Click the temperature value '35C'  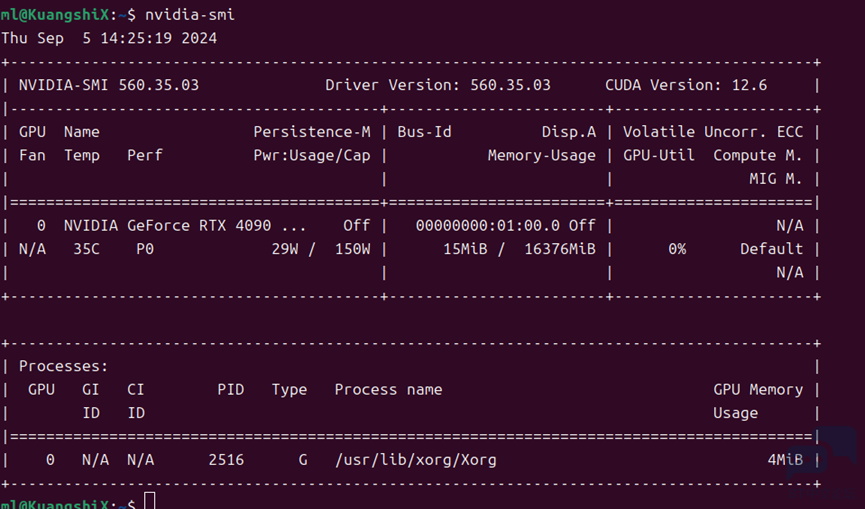87,249
